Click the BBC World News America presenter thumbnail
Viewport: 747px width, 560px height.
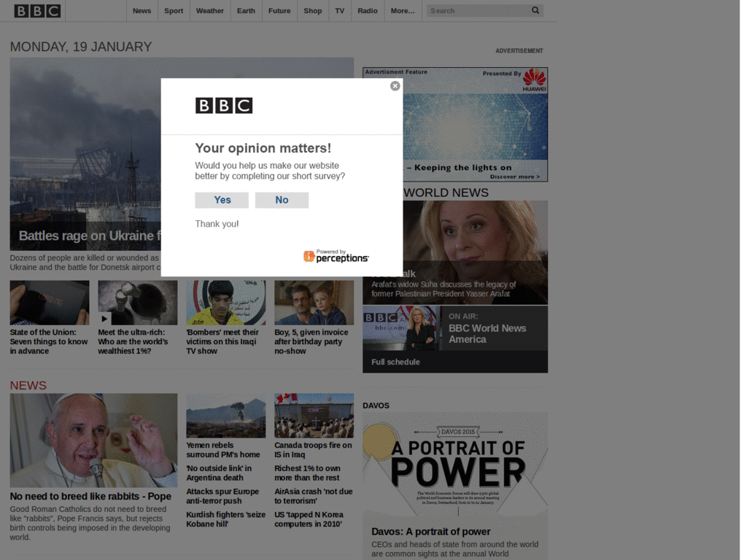(x=402, y=328)
